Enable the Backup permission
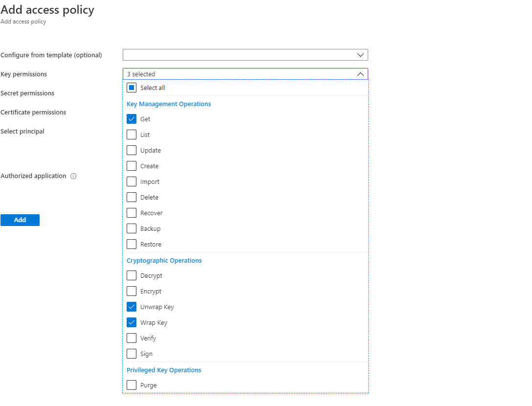This screenshot has height=406, width=532. tap(131, 228)
